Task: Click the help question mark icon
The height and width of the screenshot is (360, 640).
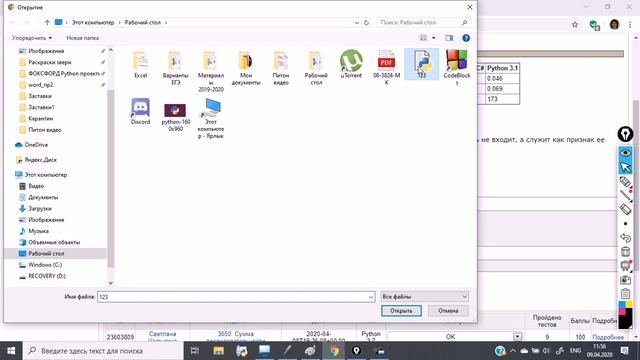Action: coord(466,38)
